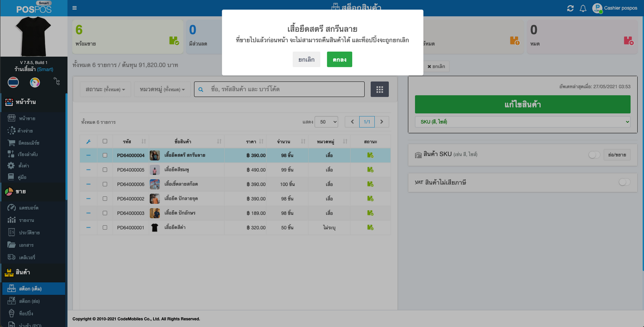Expand the SKU (สี, ไซส์) select box
Image resolution: width=644 pixels, height=327 pixels.
[x=522, y=122]
